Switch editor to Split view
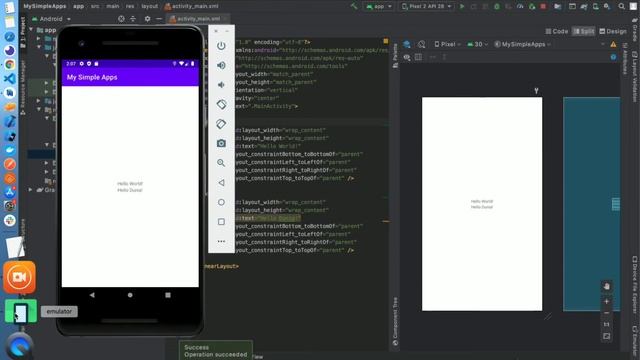The width and height of the screenshot is (640, 360). [x=584, y=31]
